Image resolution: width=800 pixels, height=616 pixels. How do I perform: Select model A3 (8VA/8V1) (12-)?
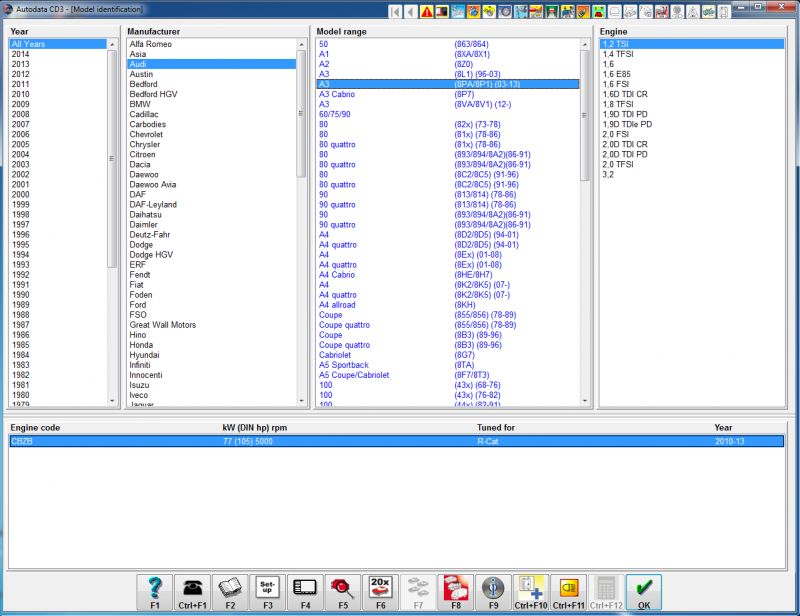[448, 104]
